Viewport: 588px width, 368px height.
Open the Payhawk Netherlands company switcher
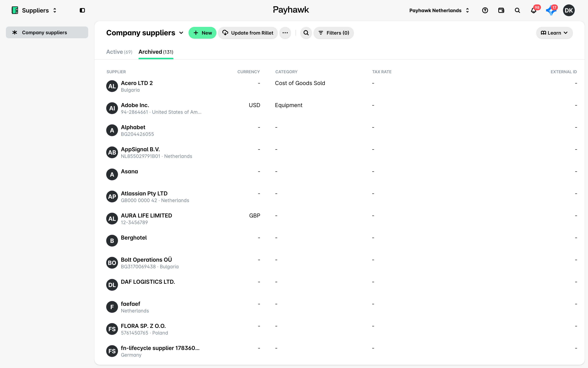(439, 10)
